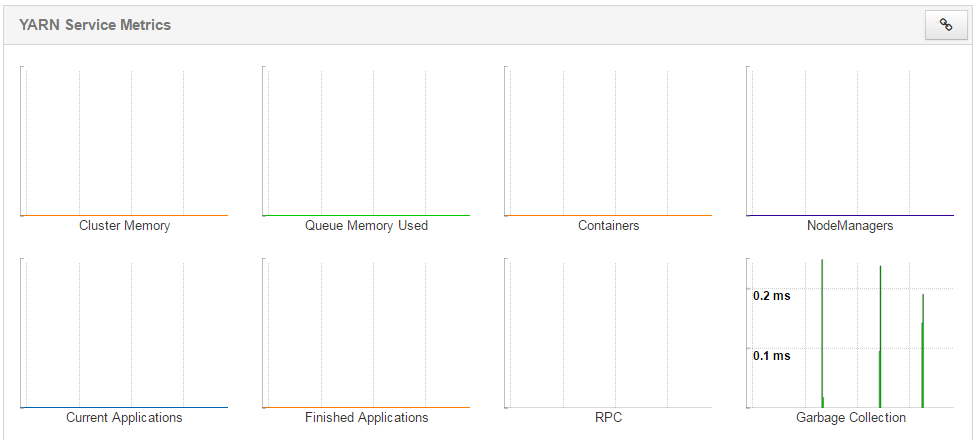Open the NodeManagers chart graph

[850, 141]
